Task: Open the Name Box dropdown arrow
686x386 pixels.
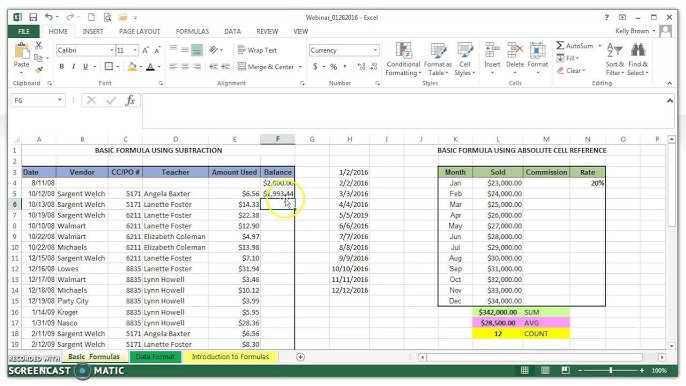Action: (x=60, y=101)
